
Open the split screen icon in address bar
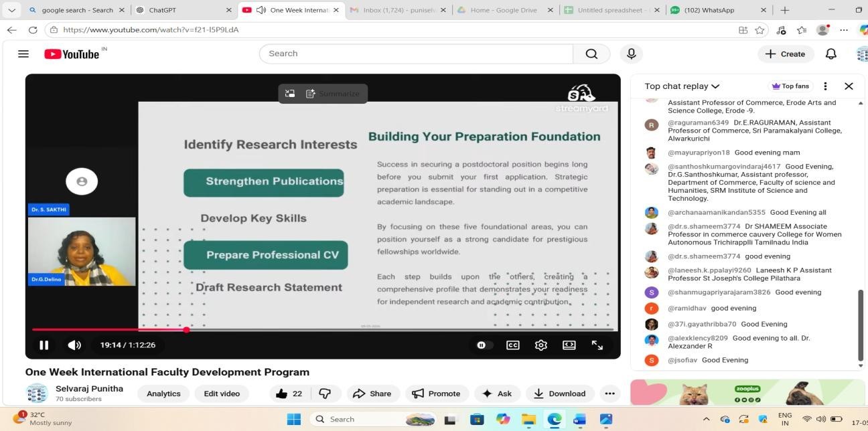coord(743,30)
